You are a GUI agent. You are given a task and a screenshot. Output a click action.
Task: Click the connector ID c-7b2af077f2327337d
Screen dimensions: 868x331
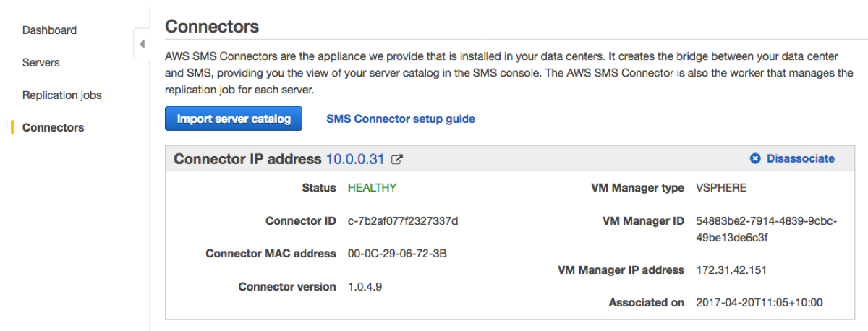pyautogui.click(x=403, y=221)
